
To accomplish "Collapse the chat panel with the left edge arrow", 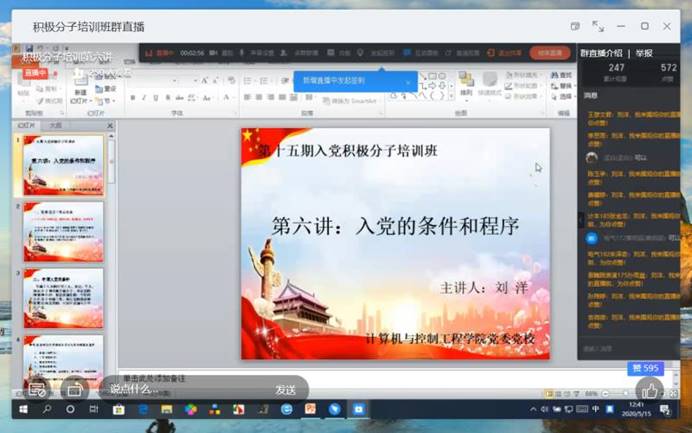I will click(581, 220).
